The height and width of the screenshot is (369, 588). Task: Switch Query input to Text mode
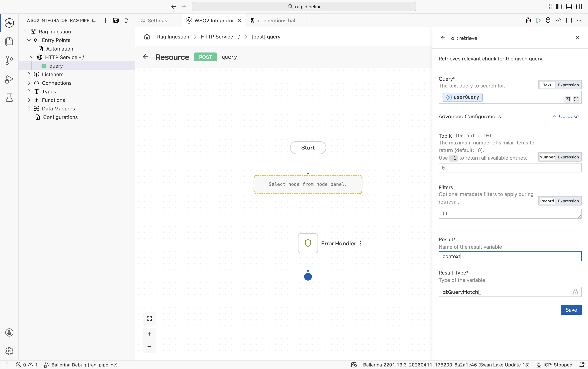(x=547, y=85)
